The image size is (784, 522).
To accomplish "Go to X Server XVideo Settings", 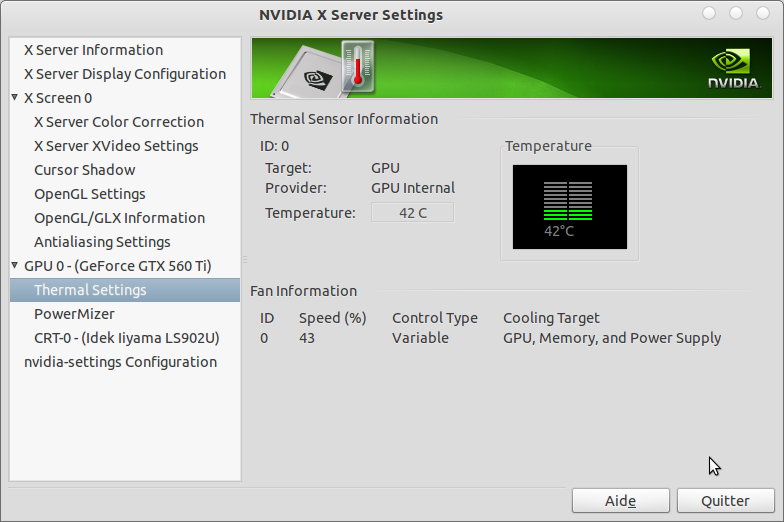I will pyautogui.click(x=116, y=146).
